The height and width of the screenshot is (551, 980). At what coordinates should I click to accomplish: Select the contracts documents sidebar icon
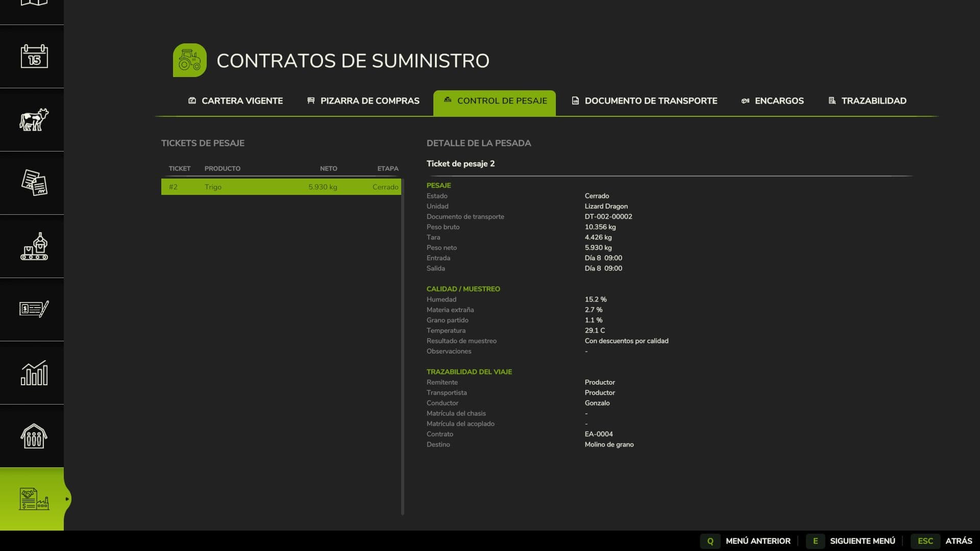tap(34, 183)
